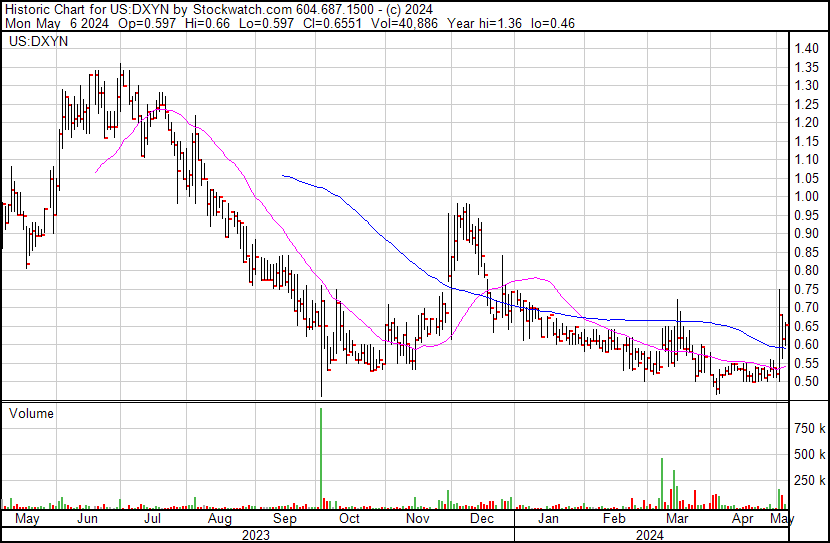Screen dimensions: 830x543
Task: Click the Dec month label
Action: 482,518
